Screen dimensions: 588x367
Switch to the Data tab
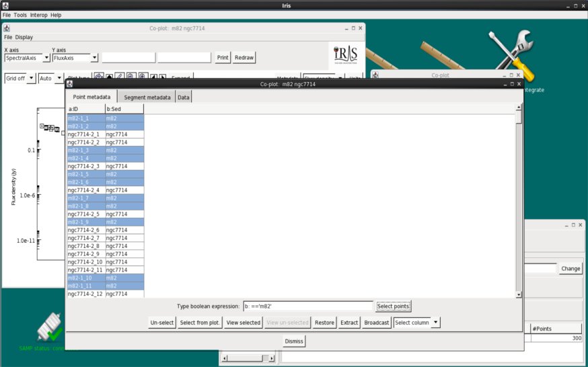(x=184, y=97)
